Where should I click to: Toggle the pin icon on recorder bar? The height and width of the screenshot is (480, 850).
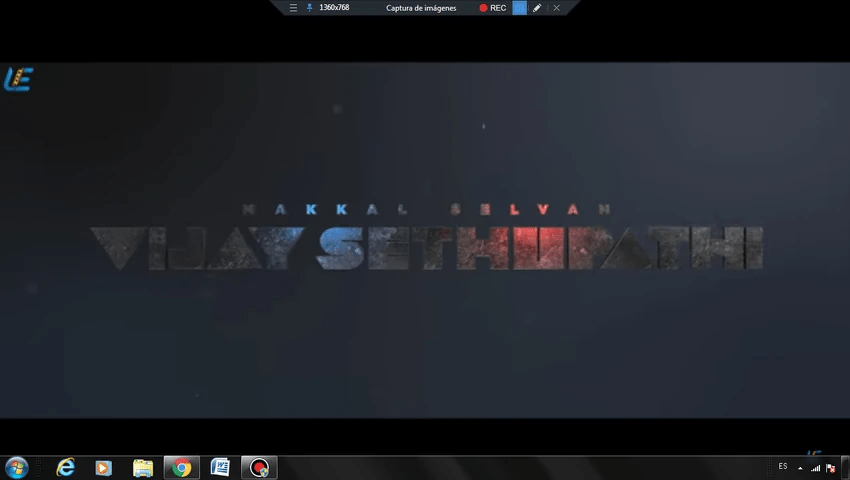point(310,8)
